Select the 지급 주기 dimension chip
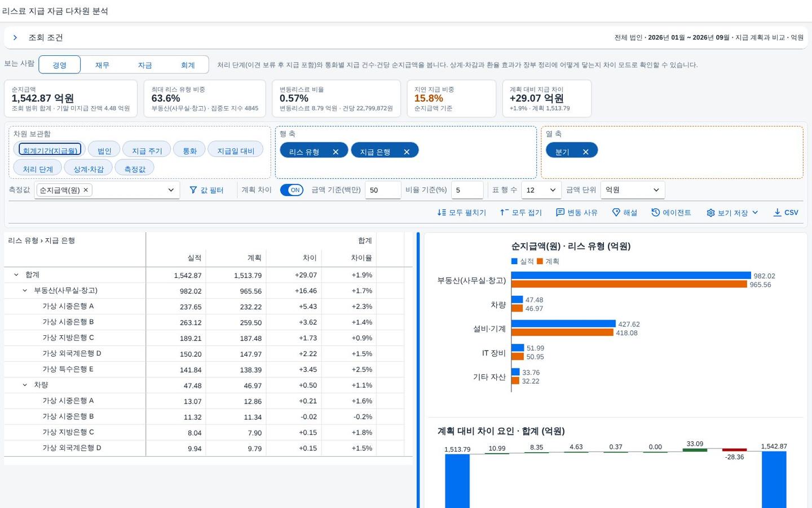The image size is (812, 508). click(147, 150)
